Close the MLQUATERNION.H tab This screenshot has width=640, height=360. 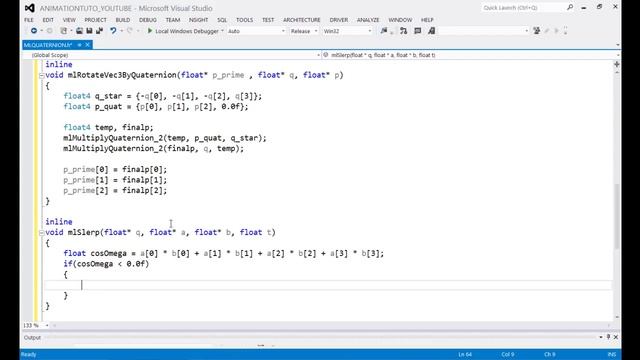87,45
